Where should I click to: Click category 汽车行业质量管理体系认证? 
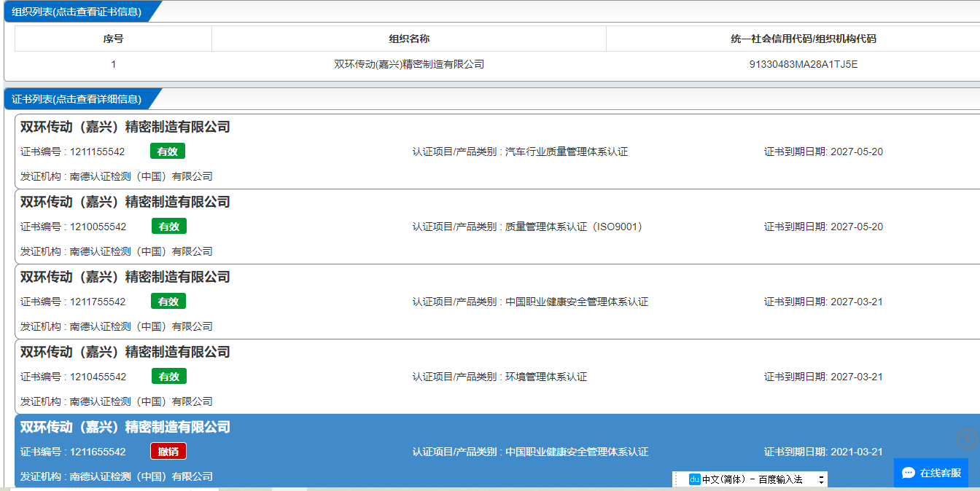tap(567, 152)
